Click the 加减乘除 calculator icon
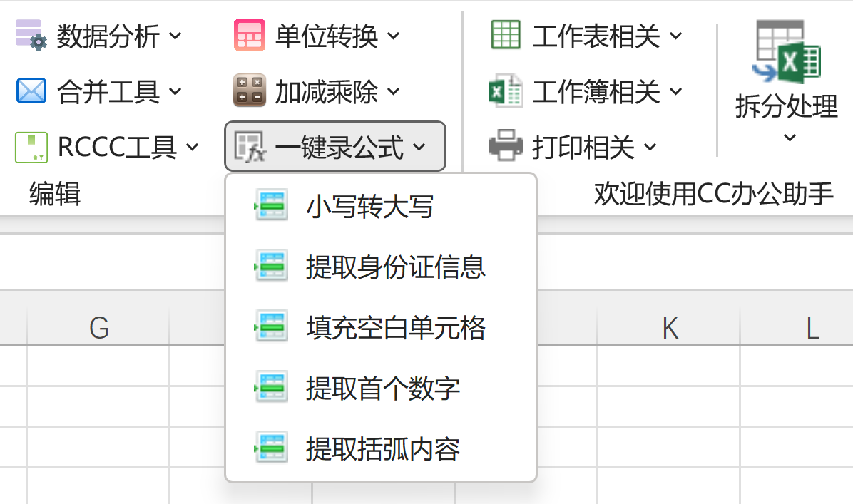The image size is (853, 504). tap(249, 91)
